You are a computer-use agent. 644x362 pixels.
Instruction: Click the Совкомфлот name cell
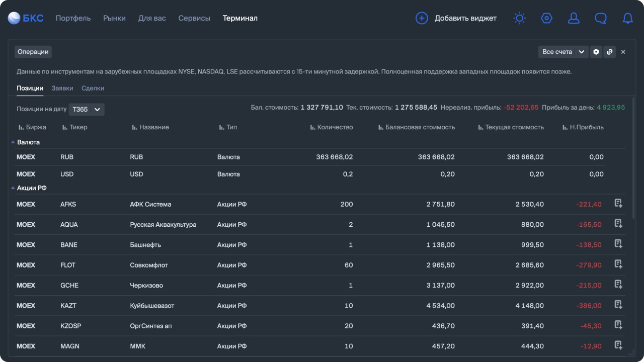point(149,265)
